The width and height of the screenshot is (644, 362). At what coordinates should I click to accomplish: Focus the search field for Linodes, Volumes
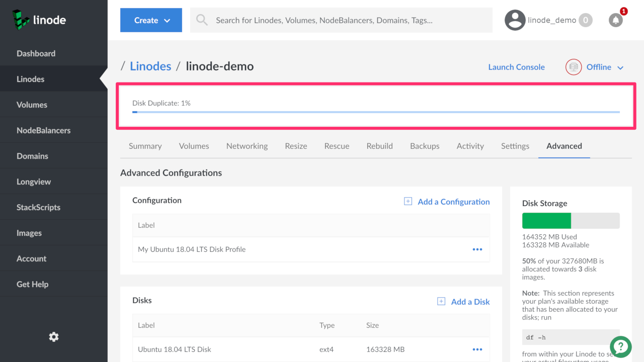coord(347,20)
